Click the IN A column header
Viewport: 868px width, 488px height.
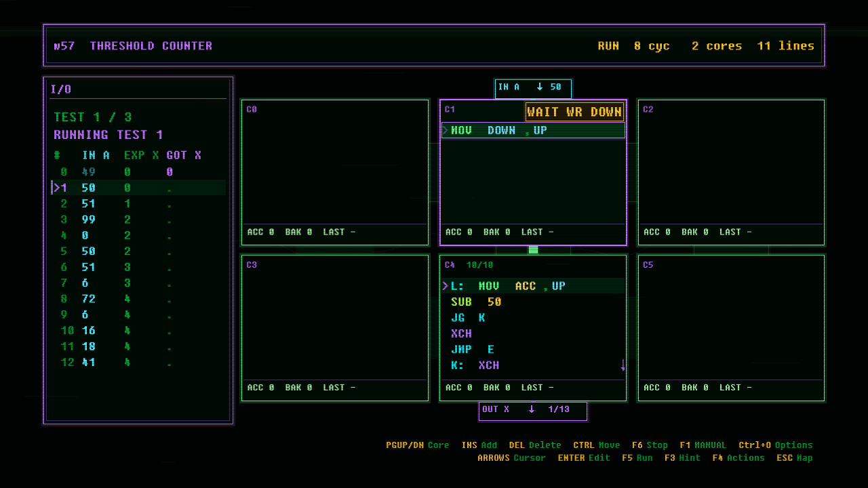[96, 155]
